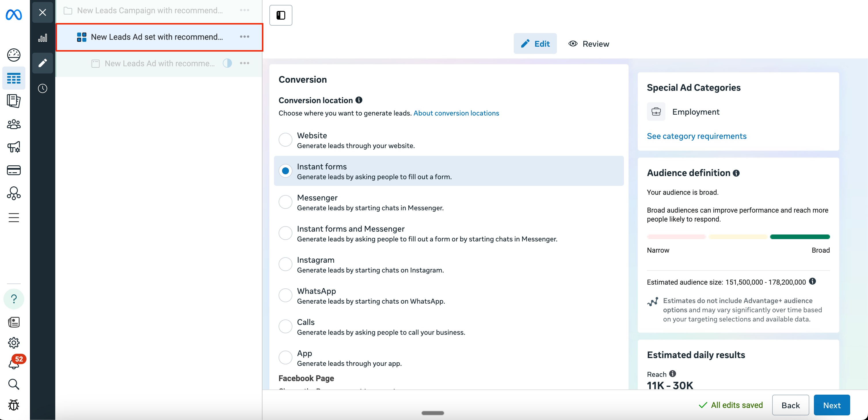Click Conversion location info icon

coord(359,100)
